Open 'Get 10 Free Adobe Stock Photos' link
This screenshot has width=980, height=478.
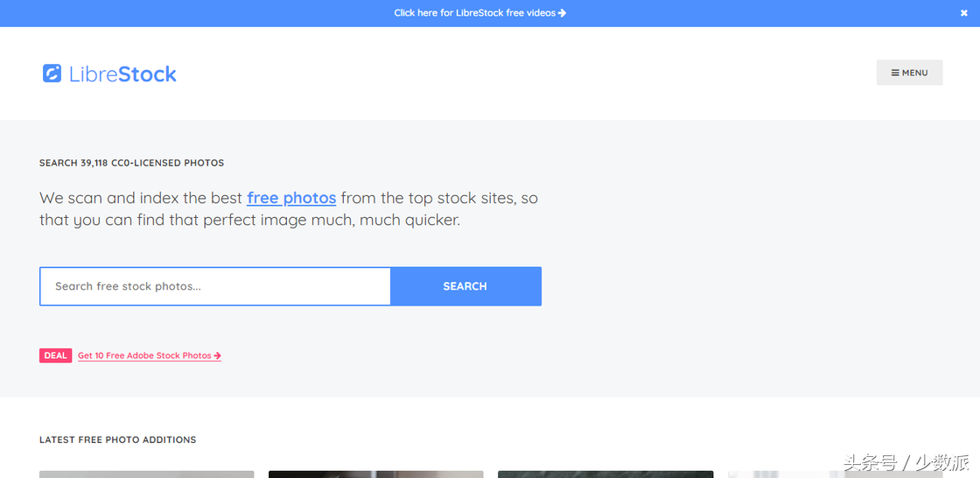point(150,355)
